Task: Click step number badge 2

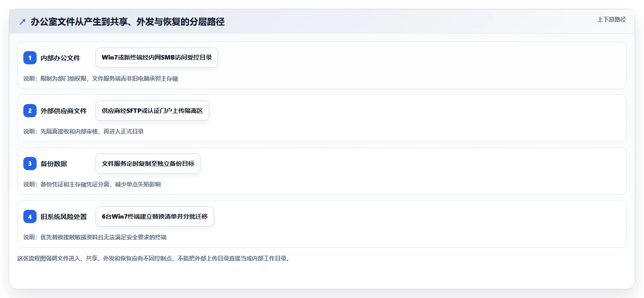Action: pyautogui.click(x=30, y=111)
